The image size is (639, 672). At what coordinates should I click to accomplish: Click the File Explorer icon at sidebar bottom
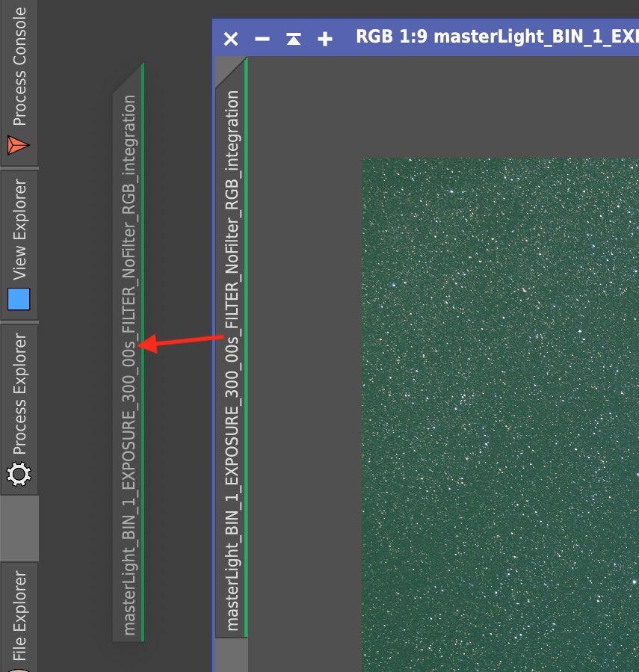(x=19, y=668)
